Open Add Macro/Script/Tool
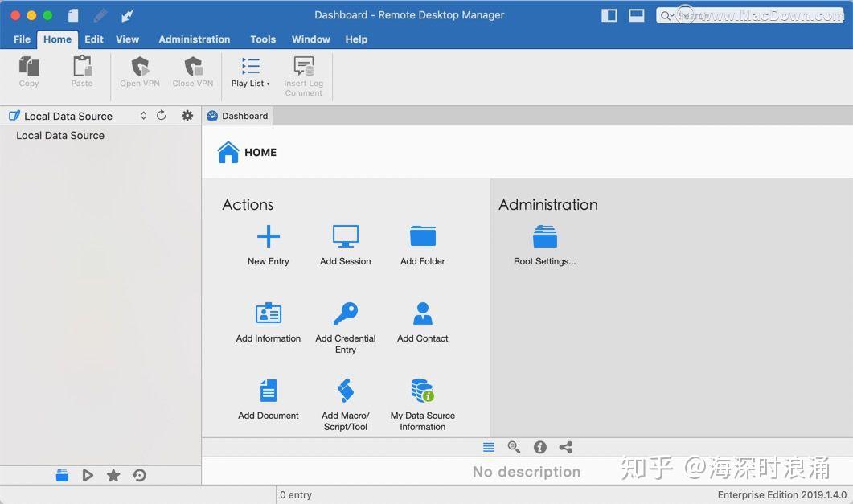The height and width of the screenshot is (504, 853). pos(345,393)
